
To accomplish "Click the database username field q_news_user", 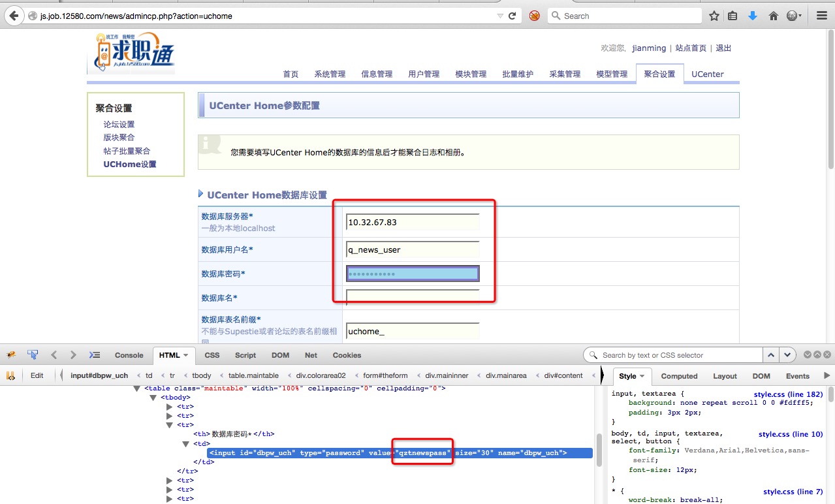I will tap(413, 249).
